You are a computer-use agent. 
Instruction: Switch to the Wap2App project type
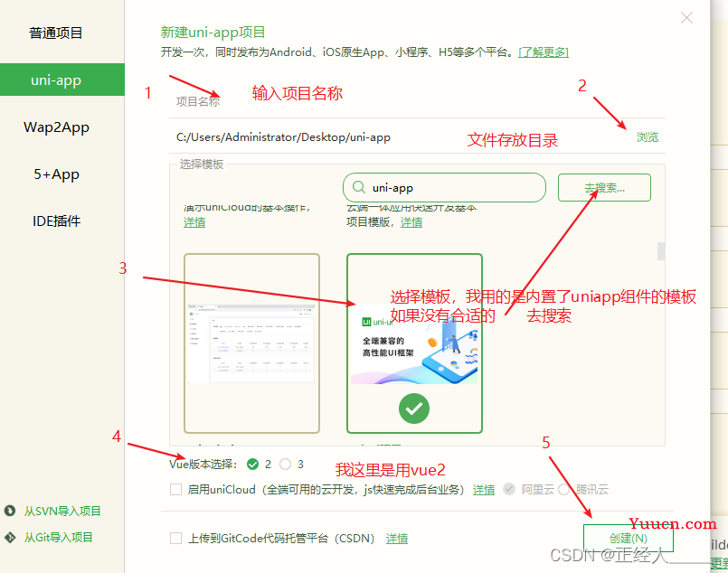56,127
